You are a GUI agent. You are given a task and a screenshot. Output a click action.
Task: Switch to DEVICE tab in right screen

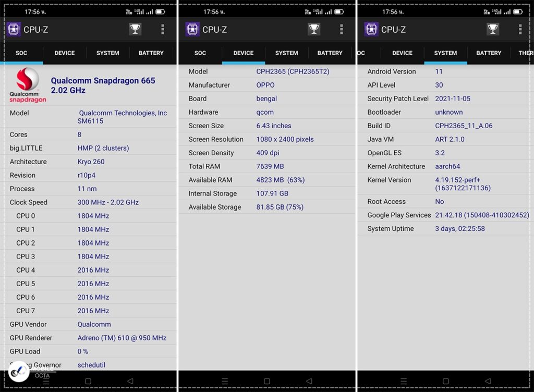[402, 53]
